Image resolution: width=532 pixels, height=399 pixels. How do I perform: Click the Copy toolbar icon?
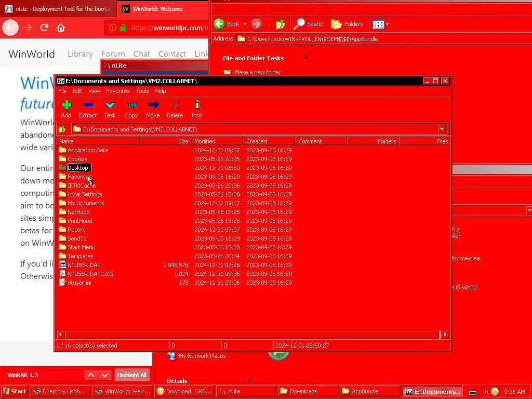tap(131, 109)
